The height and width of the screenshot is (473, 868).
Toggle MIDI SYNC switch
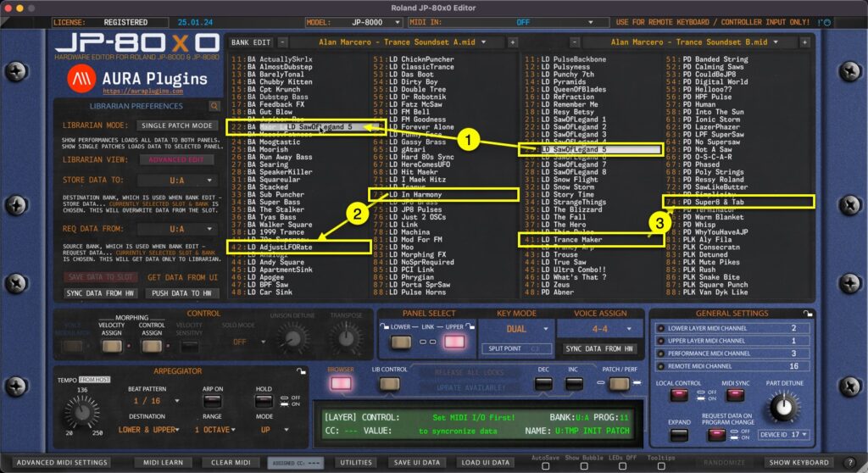coord(735,395)
